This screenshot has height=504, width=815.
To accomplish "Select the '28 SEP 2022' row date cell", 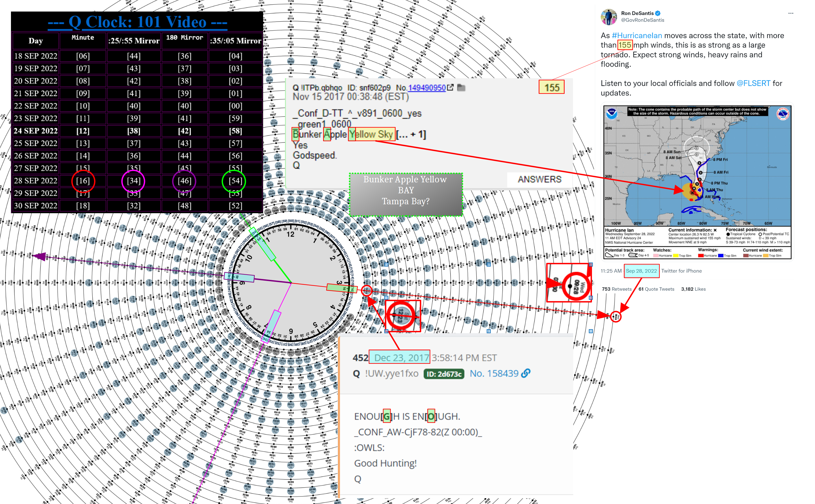I will pyautogui.click(x=36, y=181).
